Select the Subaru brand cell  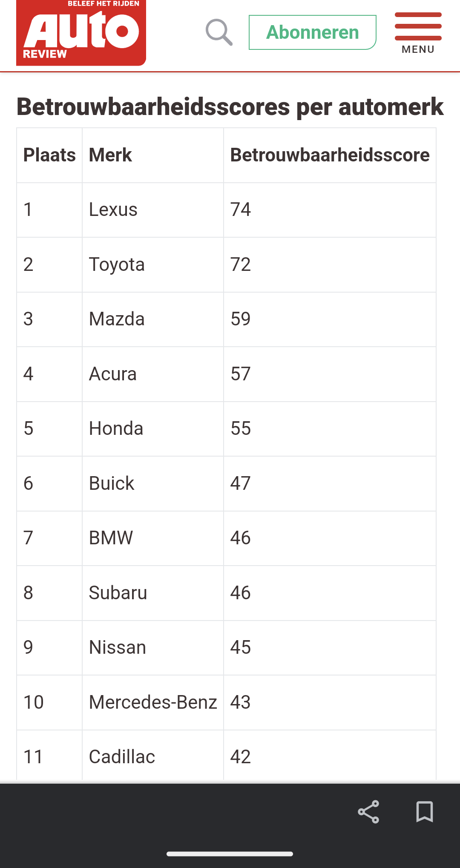[118, 593]
